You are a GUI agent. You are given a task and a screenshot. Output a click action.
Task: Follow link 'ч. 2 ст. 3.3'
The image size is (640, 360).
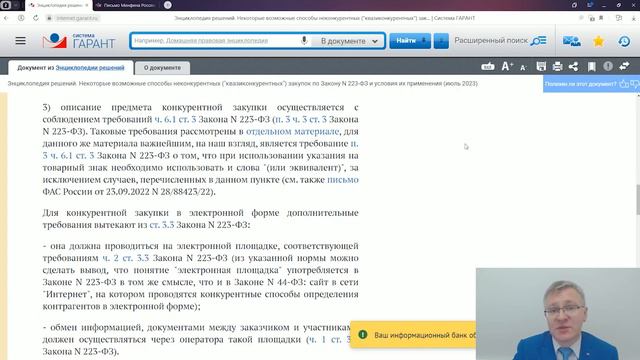click(126, 258)
